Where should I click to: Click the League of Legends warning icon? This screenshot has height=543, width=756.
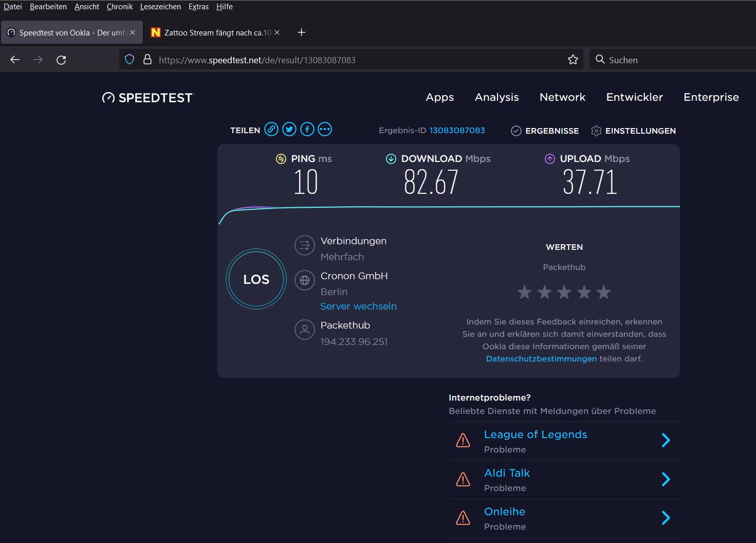pos(463,441)
